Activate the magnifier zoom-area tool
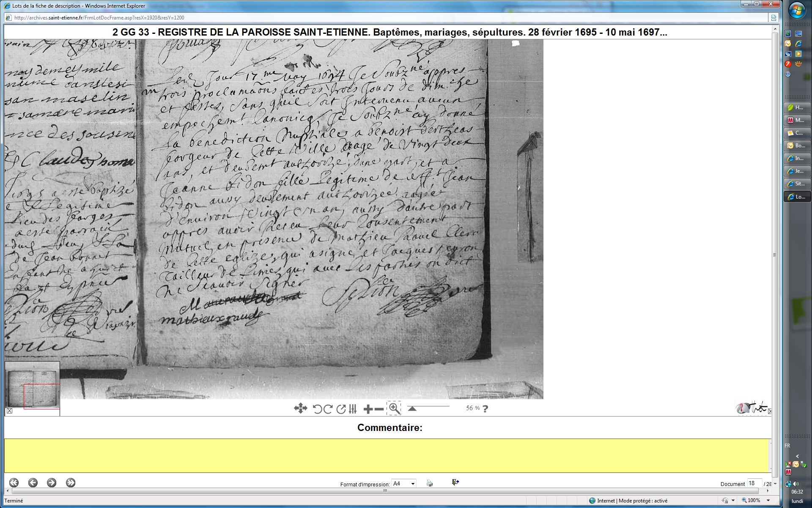The height and width of the screenshot is (508, 812). pos(394,408)
